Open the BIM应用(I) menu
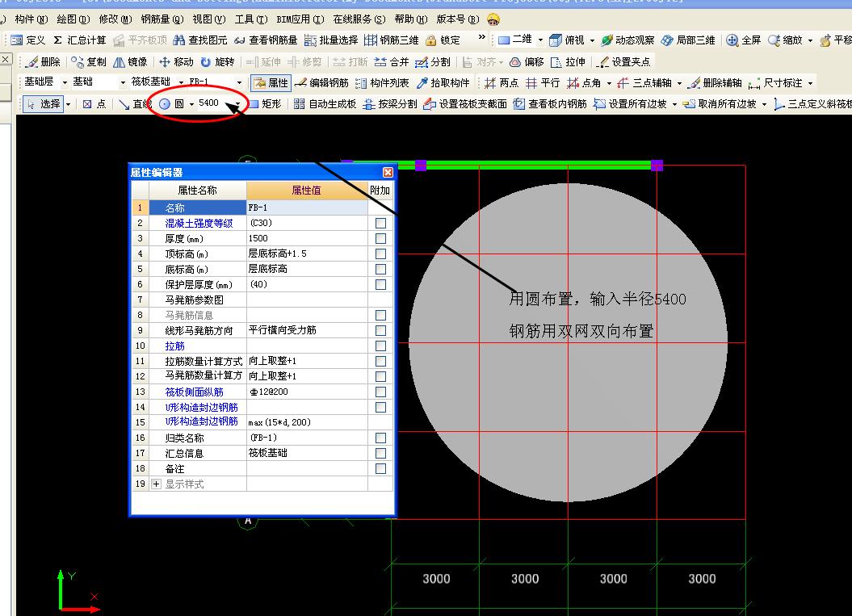The image size is (852, 616). click(300, 19)
